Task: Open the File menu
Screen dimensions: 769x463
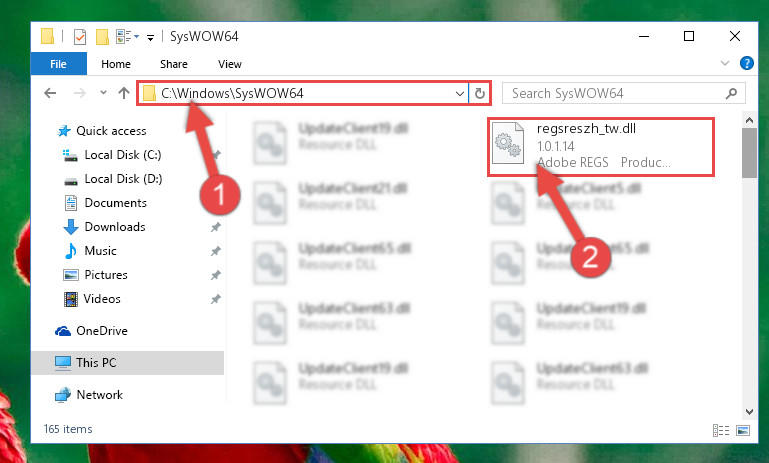Action: [58, 64]
